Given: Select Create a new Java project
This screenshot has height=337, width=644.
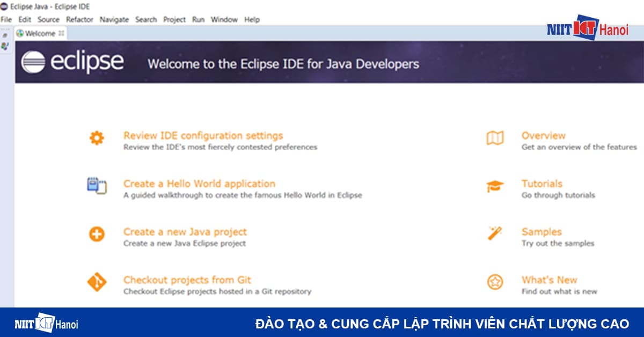Looking at the screenshot, I should (x=185, y=231).
